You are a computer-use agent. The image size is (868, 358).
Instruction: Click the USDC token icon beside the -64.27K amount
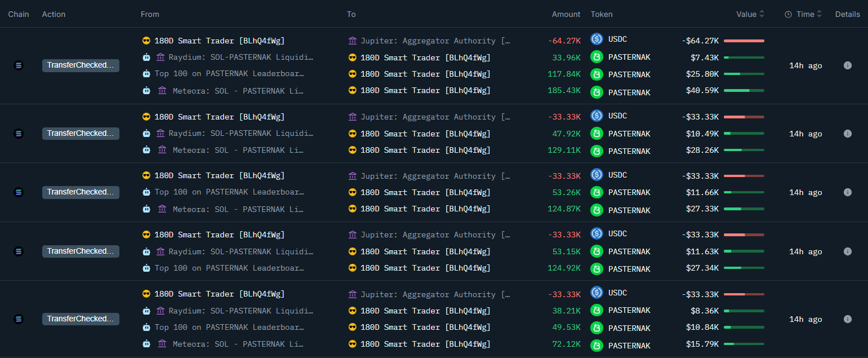(x=597, y=39)
